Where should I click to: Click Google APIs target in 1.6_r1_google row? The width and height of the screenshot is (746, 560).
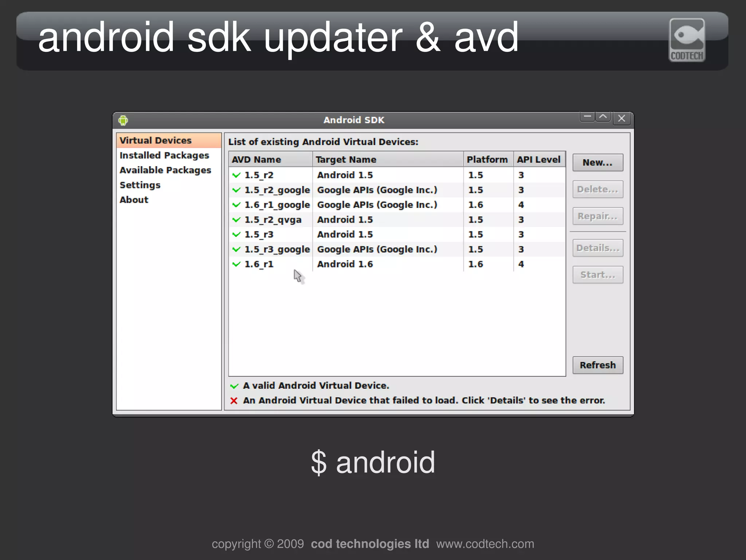pos(377,205)
